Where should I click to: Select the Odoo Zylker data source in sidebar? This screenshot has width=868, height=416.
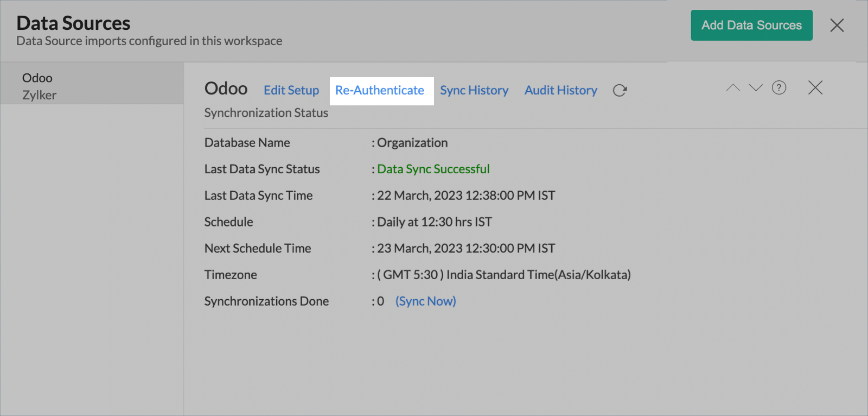point(39,86)
